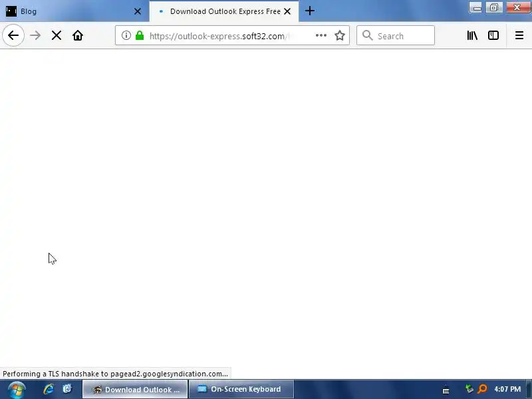Bookmark this page with the star
The width and height of the screenshot is (532, 399).
tap(340, 35)
